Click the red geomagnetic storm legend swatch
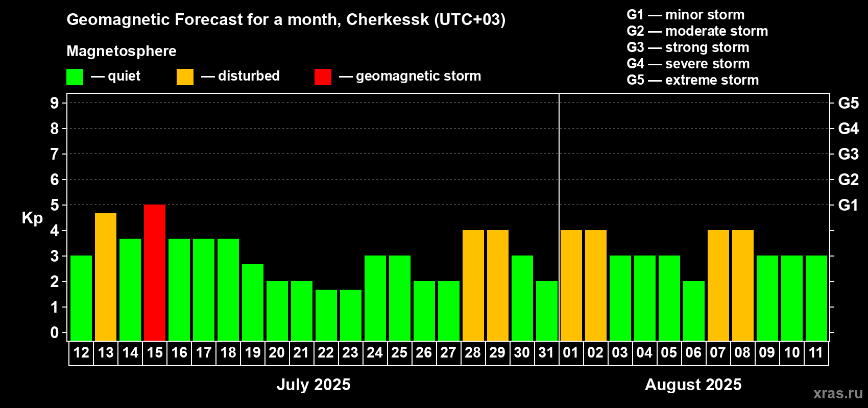This screenshot has height=408, width=868. pyautogui.click(x=323, y=77)
